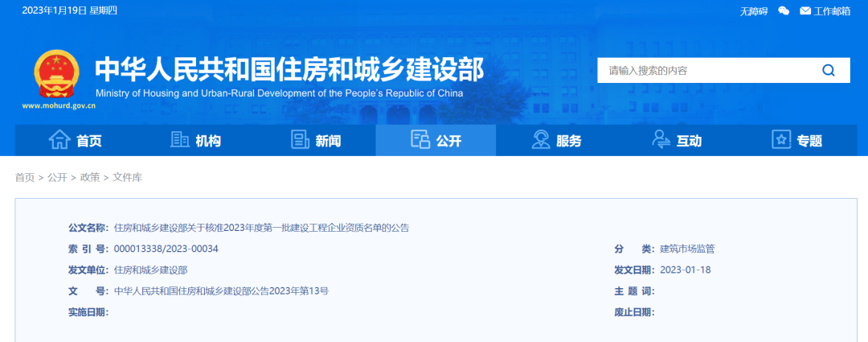
Task: Click the house icon beside 首页
Action: tap(59, 140)
